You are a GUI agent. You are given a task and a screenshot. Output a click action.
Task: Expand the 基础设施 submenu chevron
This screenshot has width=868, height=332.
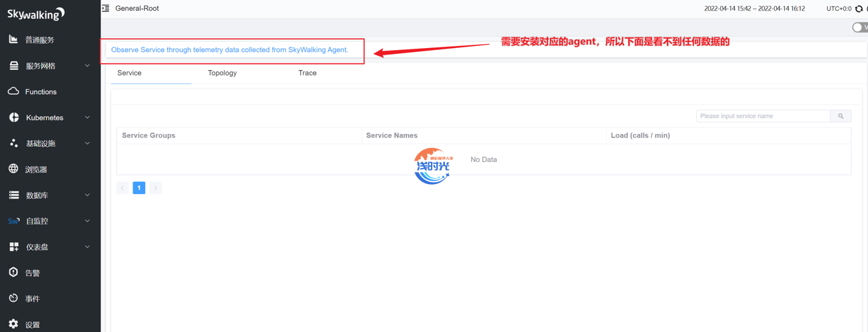coord(87,143)
